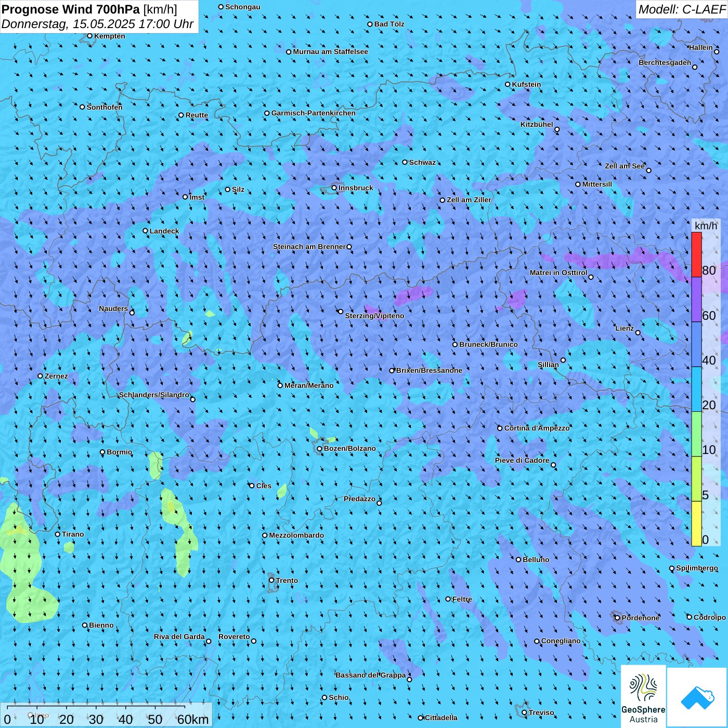The image size is (728, 728).
Task: Select the 'Matrei in Osttirol' label
Action: 558,272
